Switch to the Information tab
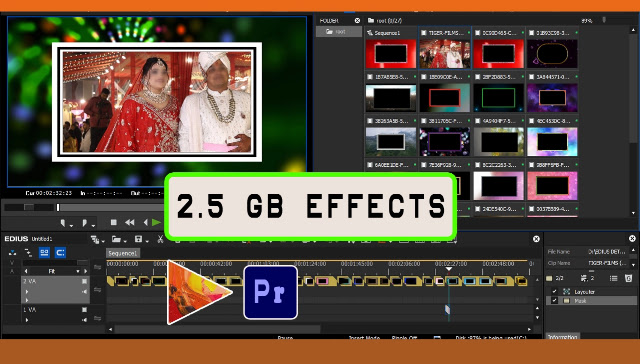 click(562, 337)
